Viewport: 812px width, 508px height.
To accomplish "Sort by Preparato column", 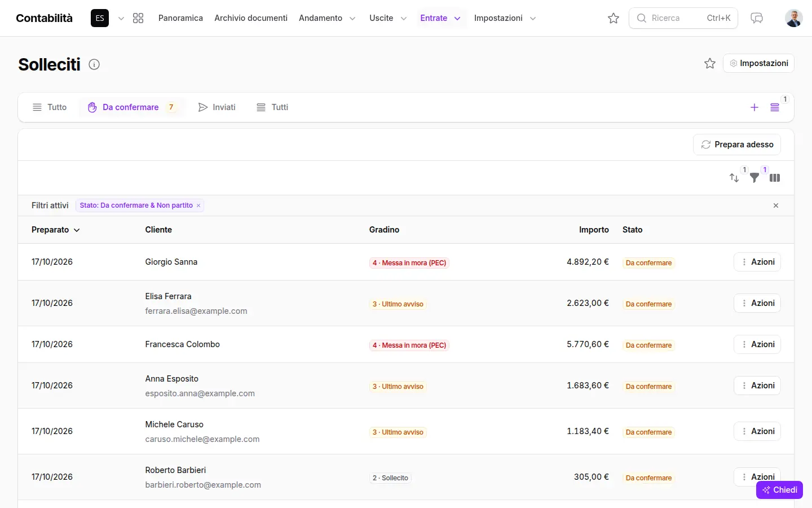I will [56, 230].
